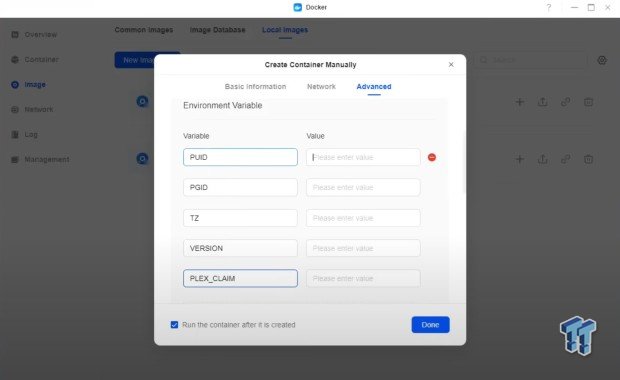This screenshot has width=620, height=380.
Task: Open the Common Images tab
Action: (144, 30)
